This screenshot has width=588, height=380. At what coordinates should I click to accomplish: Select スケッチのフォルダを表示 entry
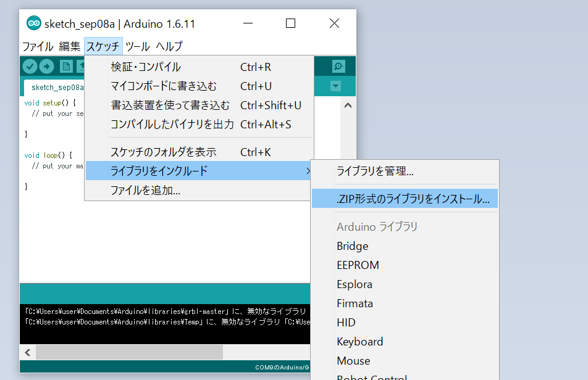coord(199,152)
